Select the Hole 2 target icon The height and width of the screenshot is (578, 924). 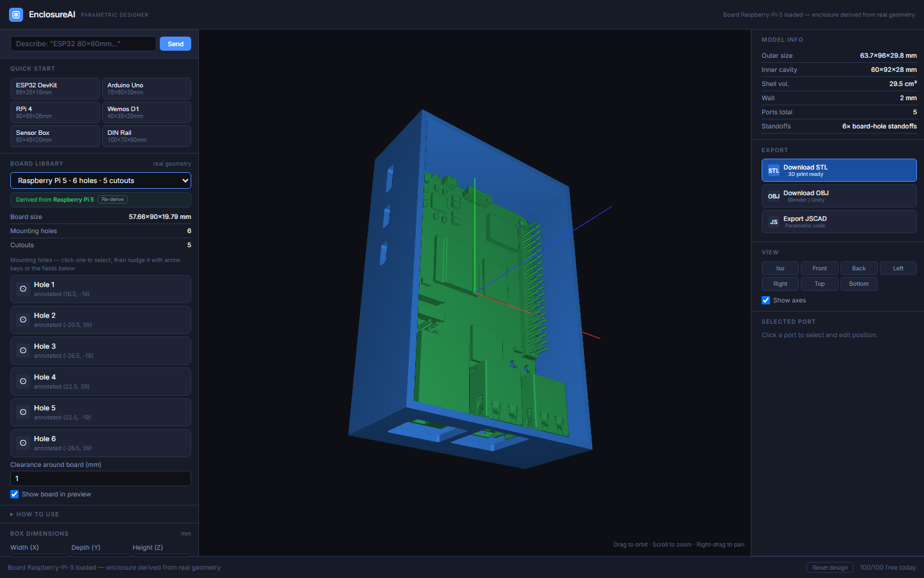pyautogui.click(x=23, y=320)
